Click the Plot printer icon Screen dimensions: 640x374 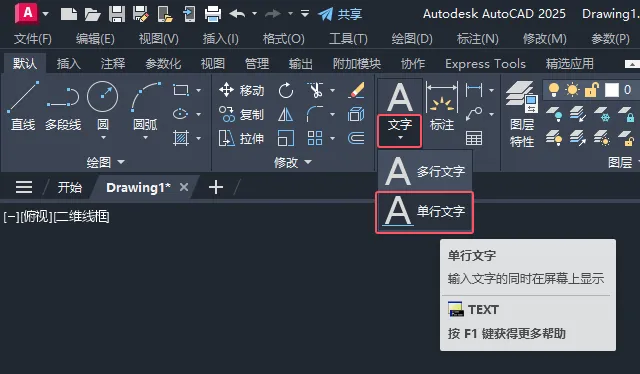click(x=213, y=14)
